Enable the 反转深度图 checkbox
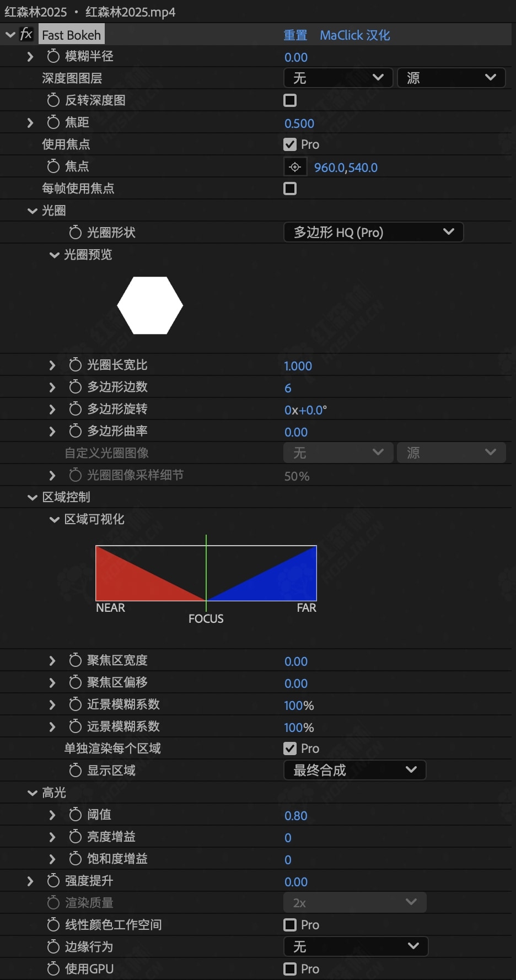The height and width of the screenshot is (980, 516). pos(290,100)
